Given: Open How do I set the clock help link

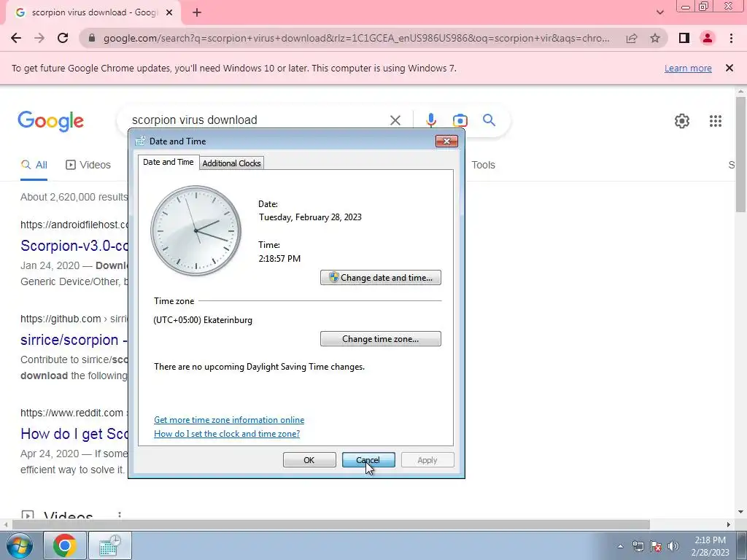Looking at the screenshot, I should point(227,434).
